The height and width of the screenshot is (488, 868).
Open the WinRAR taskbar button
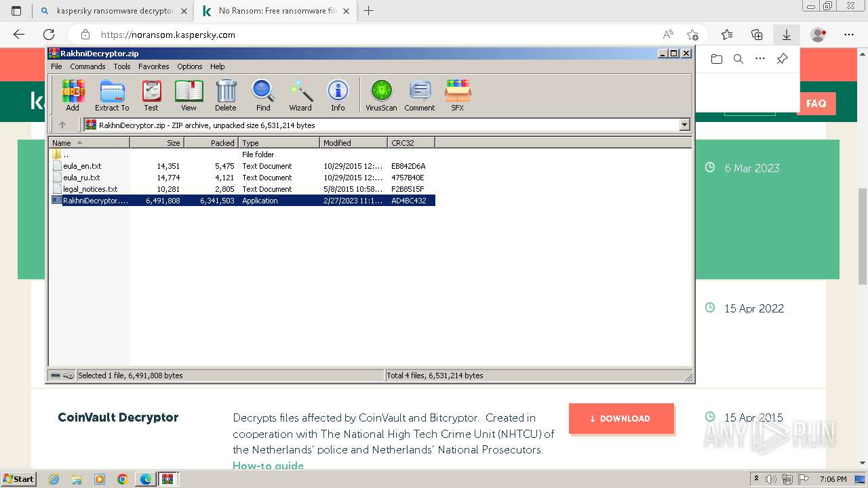click(167, 479)
